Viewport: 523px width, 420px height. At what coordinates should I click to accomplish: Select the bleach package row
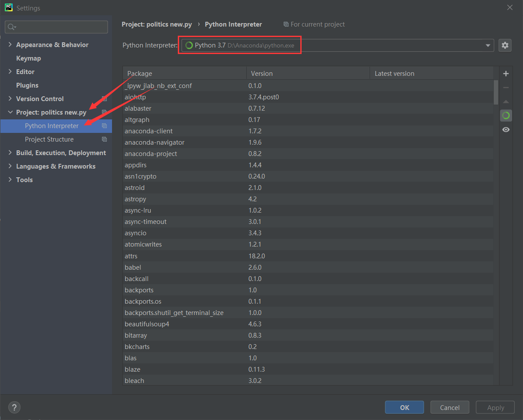click(308, 380)
